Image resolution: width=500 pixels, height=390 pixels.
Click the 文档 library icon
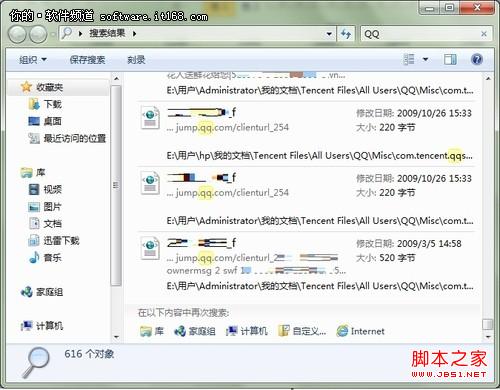coord(34,224)
